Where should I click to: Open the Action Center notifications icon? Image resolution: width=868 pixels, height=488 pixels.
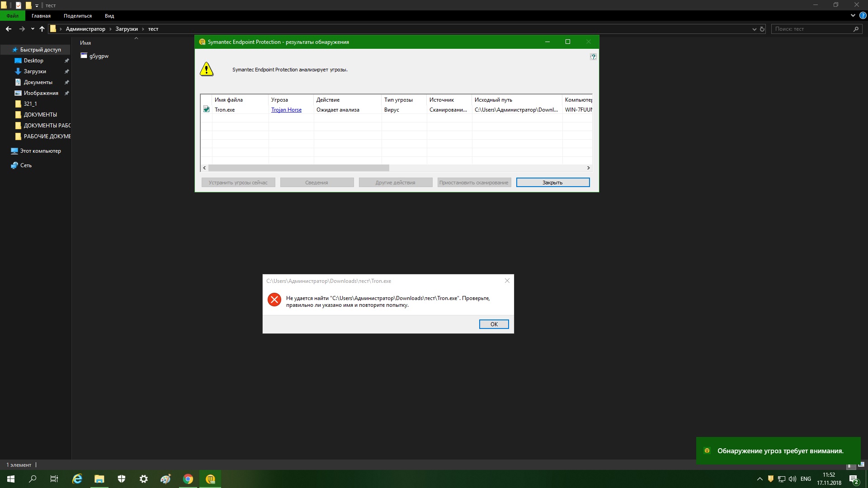tap(854, 479)
